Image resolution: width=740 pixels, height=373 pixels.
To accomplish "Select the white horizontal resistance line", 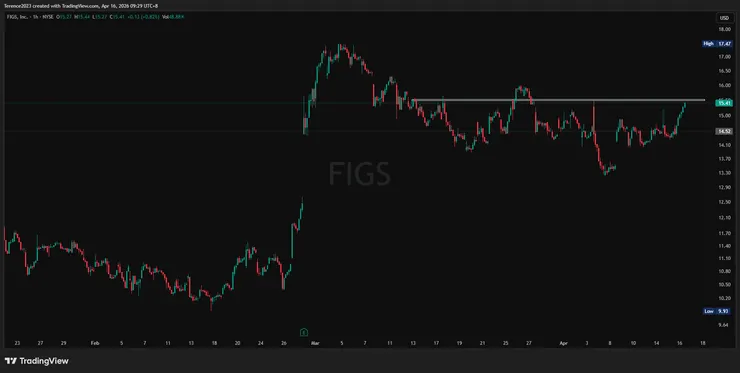I will (x=558, y=100).
